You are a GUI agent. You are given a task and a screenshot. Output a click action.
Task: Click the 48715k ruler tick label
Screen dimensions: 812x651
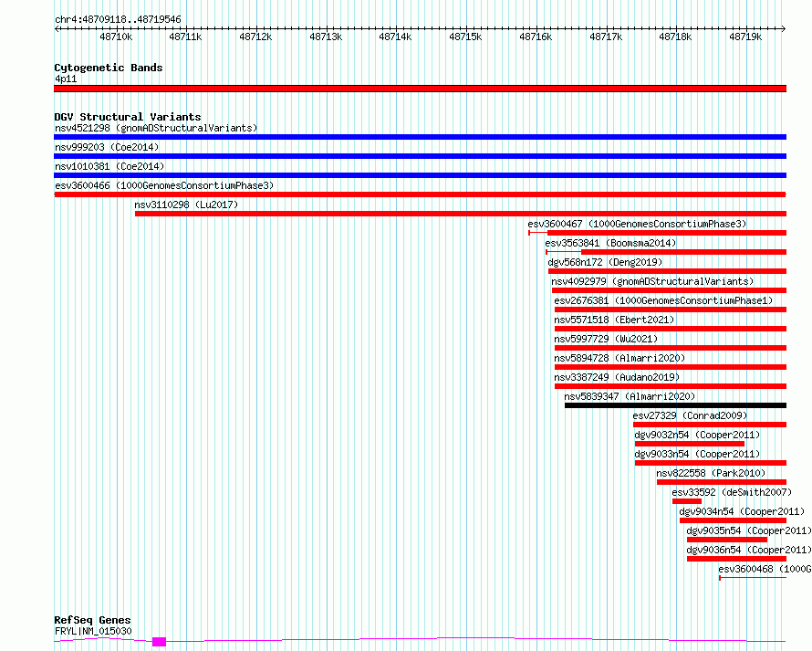465,37
